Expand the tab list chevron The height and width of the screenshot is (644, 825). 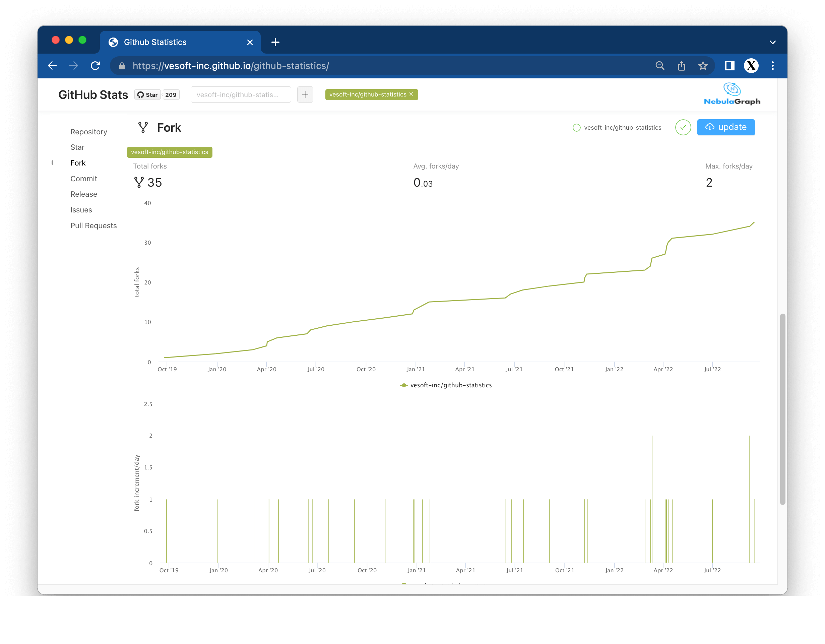772,42
